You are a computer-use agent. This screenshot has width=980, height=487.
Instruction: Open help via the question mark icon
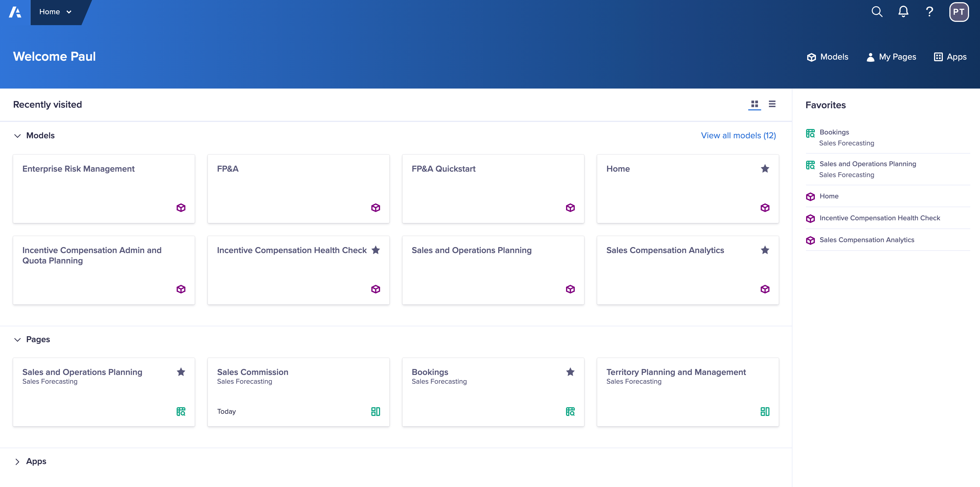(929, 12)
